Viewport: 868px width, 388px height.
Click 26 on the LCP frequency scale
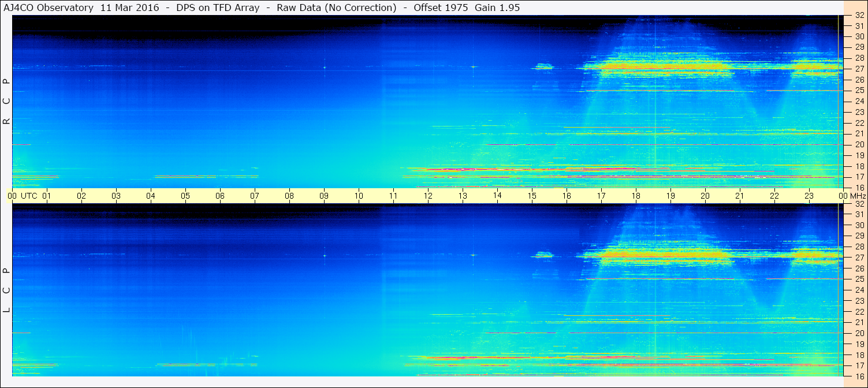(859, 268)
